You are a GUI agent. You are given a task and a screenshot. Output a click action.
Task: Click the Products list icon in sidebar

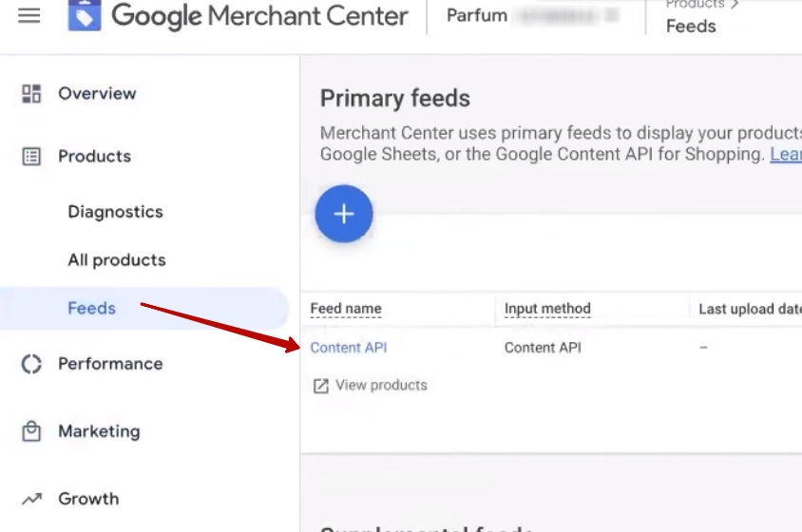point(31,157)
